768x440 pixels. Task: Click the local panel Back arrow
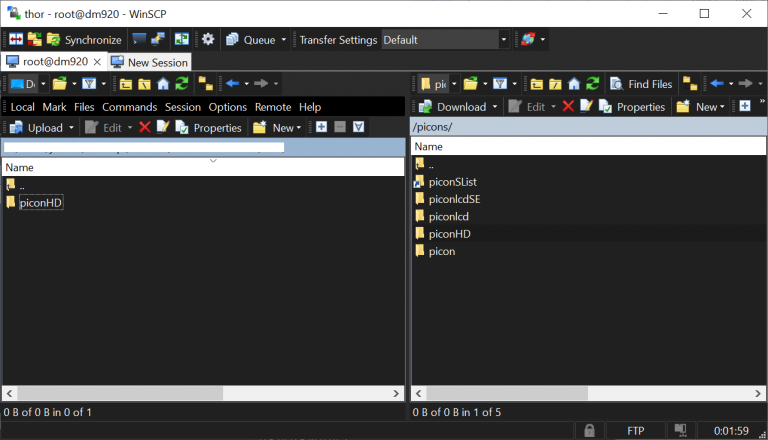[233, 84]
